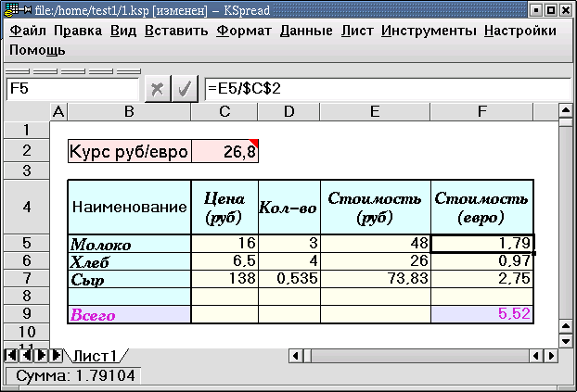Select the euro cost cell 1,79
This screenshot has width=577, height=392.
coord(482,244)
